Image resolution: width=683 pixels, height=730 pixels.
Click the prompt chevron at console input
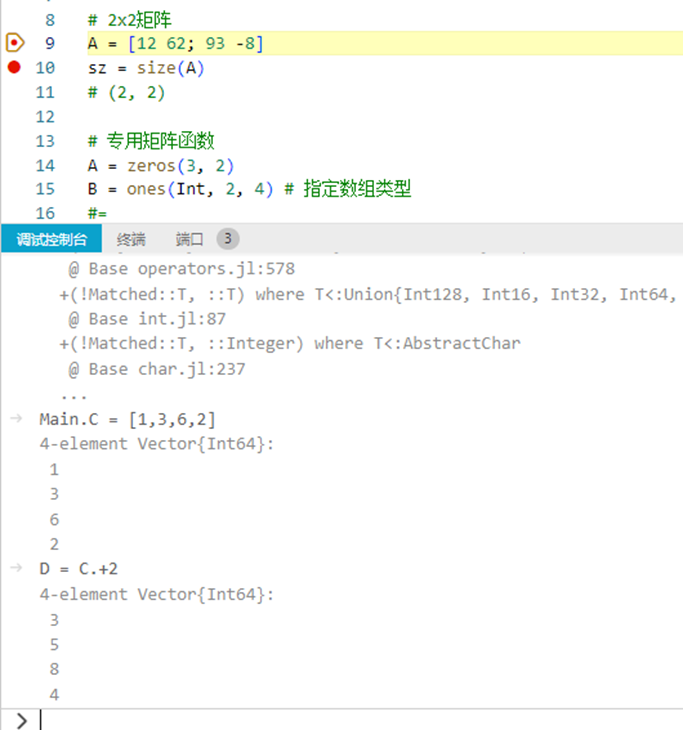21,720
